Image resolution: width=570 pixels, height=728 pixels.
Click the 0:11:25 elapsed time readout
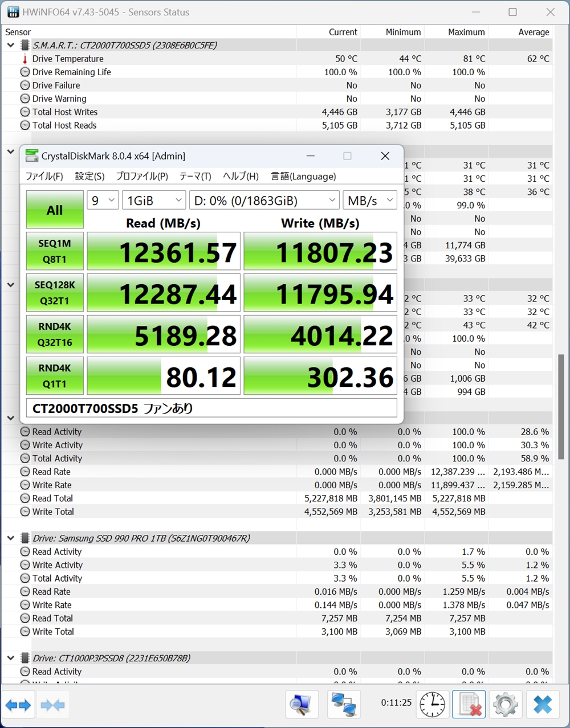396,702
